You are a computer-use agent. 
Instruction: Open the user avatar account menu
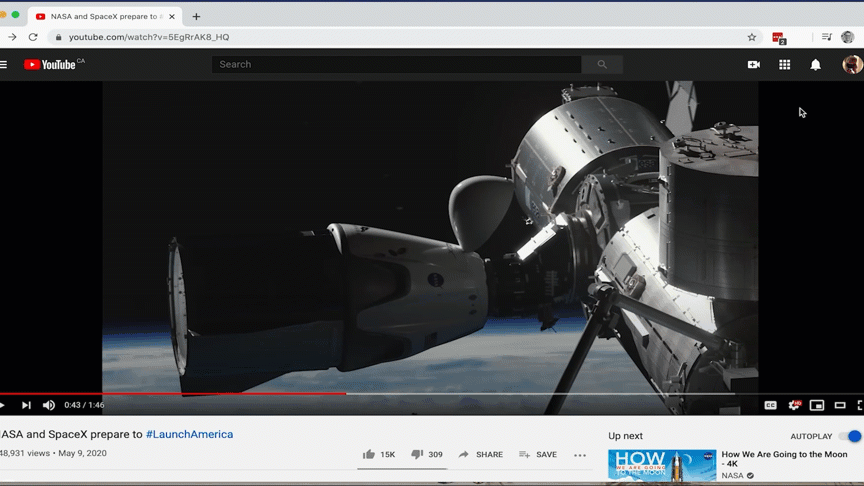point(852,64)
